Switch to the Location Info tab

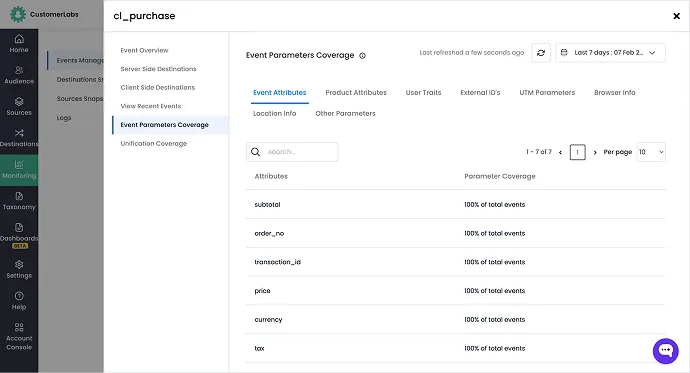click(x=275, y=113)
